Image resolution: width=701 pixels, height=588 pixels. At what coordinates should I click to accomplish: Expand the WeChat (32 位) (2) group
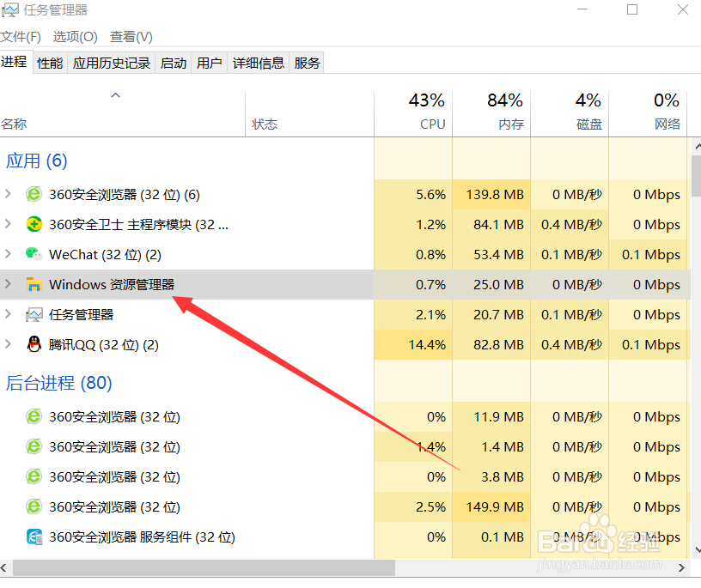pyautogui.click(x=8, y=254)
